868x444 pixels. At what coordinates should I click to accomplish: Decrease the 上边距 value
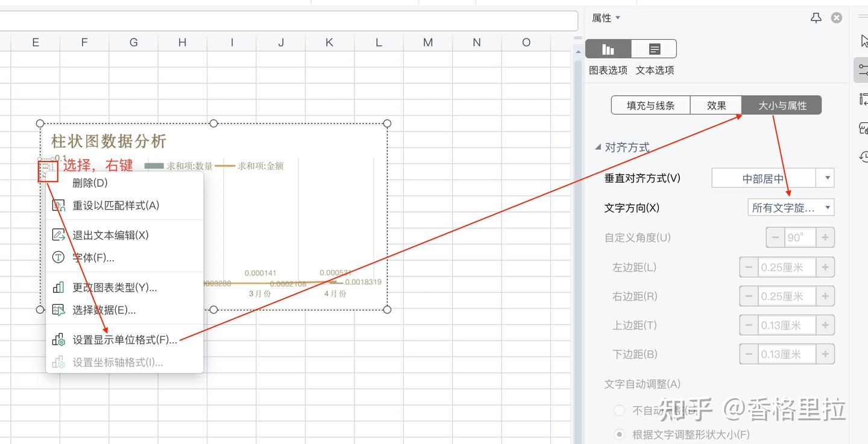(x=749, y=325)
